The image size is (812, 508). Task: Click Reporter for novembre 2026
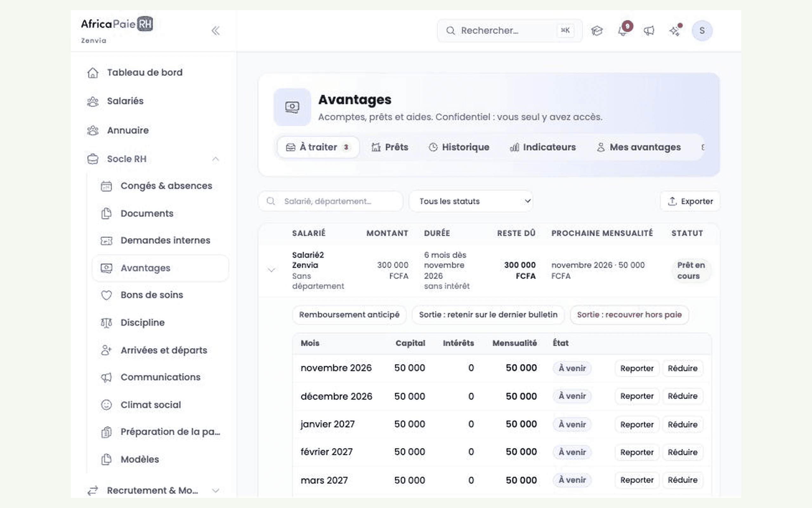point(637,368)
